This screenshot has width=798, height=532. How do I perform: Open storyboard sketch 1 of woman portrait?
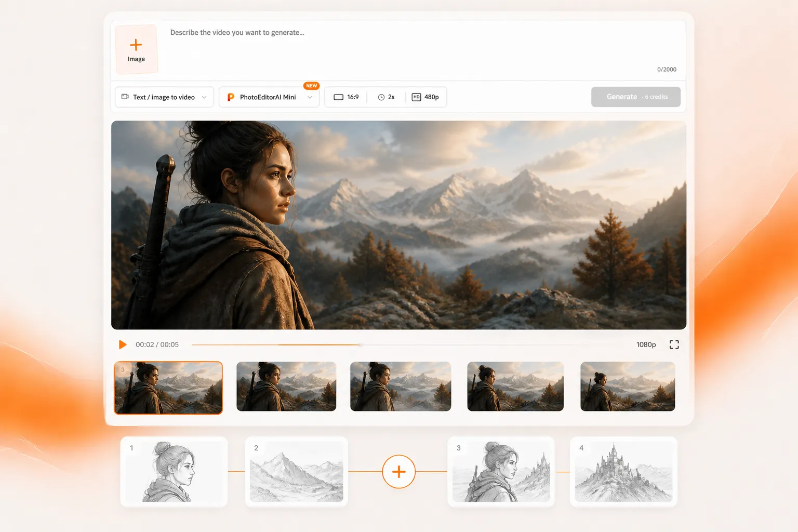[174, 472]
